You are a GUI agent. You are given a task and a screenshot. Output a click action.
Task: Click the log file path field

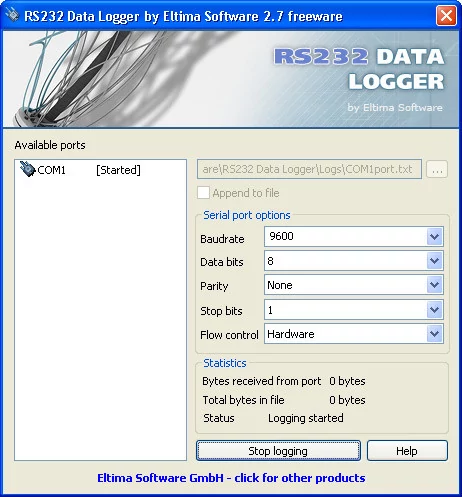(309, 169)
